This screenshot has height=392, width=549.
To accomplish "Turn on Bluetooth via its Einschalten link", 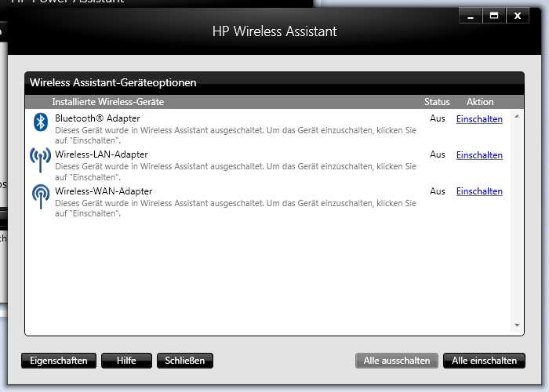I will (x=479, y=119).
